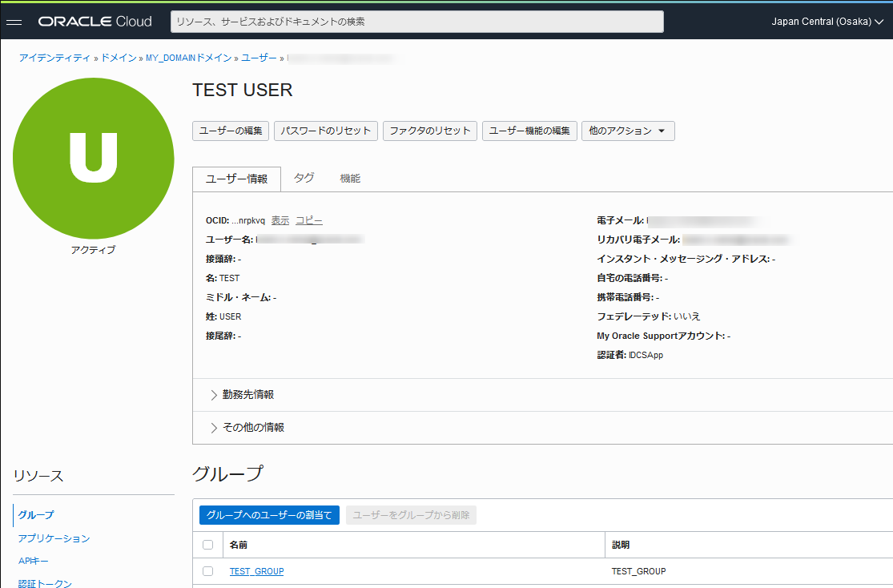Image resolution: width=893 pixels, height=588 pixels.
Task: Go to ドメイン breadcrumb link
Action: click(119, 58)
